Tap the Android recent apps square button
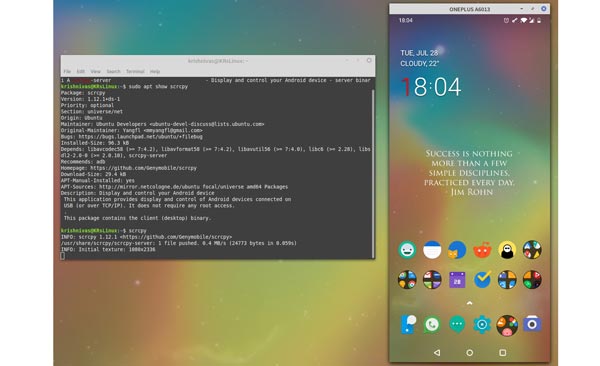 tap(503, 353)
